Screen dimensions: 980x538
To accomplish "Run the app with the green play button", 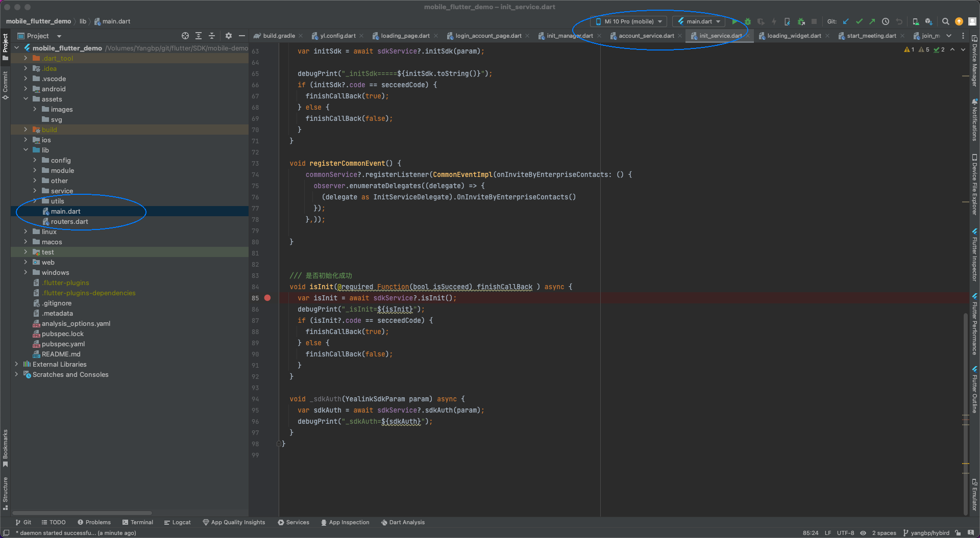I will point(734,21).
